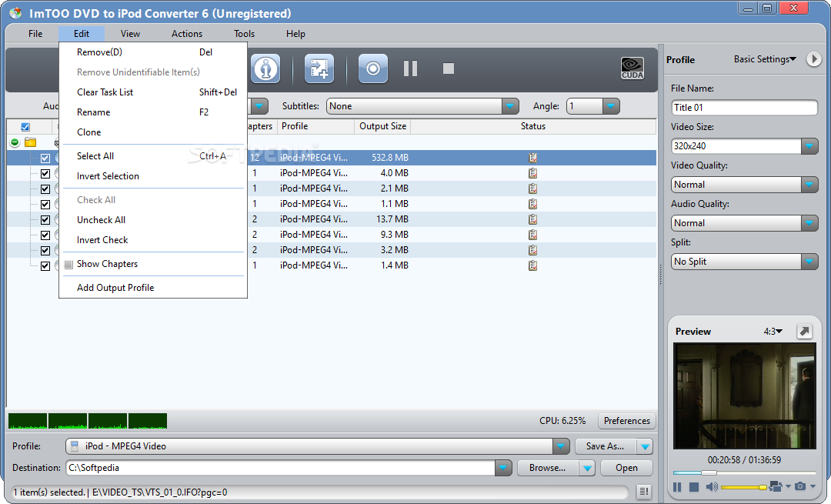This screenshot has width=831, height=504.
Task: Open the Tools menu
Action: coord(245,33)
